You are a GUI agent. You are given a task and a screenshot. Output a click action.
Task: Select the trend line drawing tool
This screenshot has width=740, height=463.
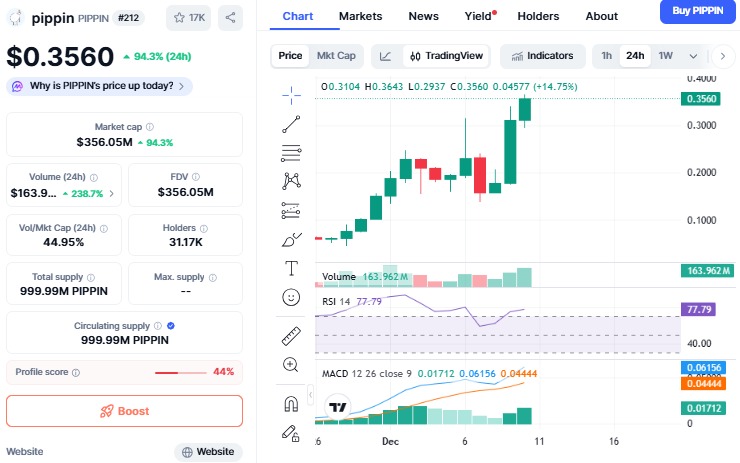291,124
